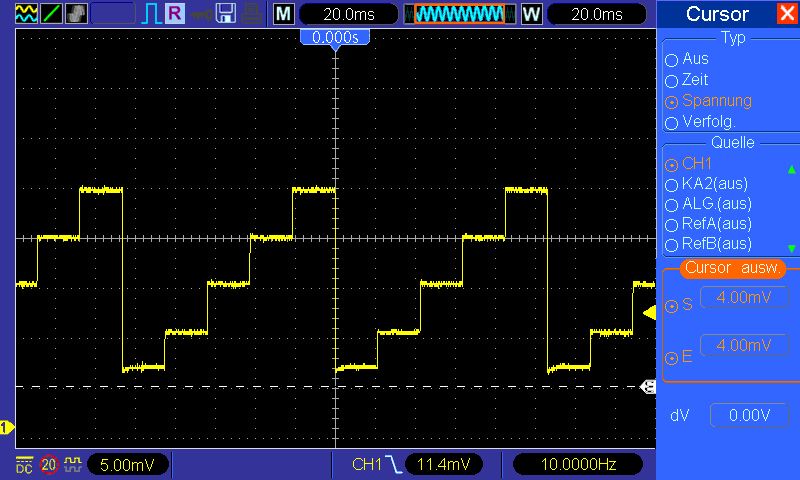Click the 11.4mV trigger level value
The image size is (800, 480).
[x=443, y=464]
